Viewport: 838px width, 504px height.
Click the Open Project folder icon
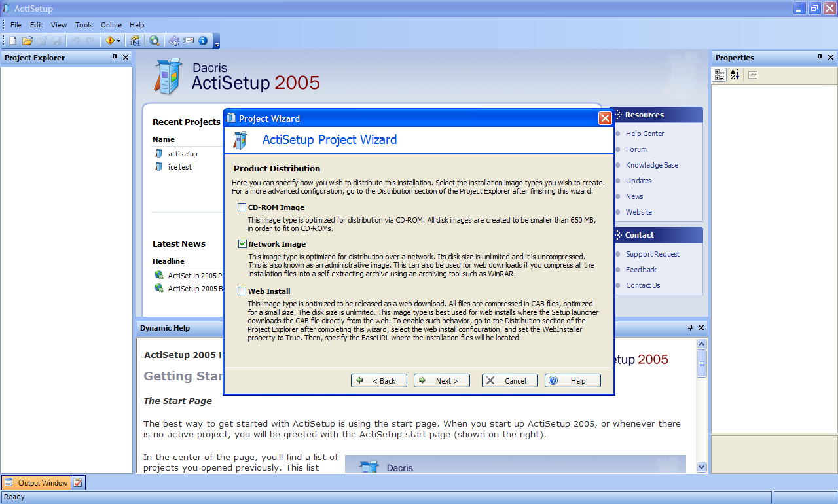coord(27,41)
